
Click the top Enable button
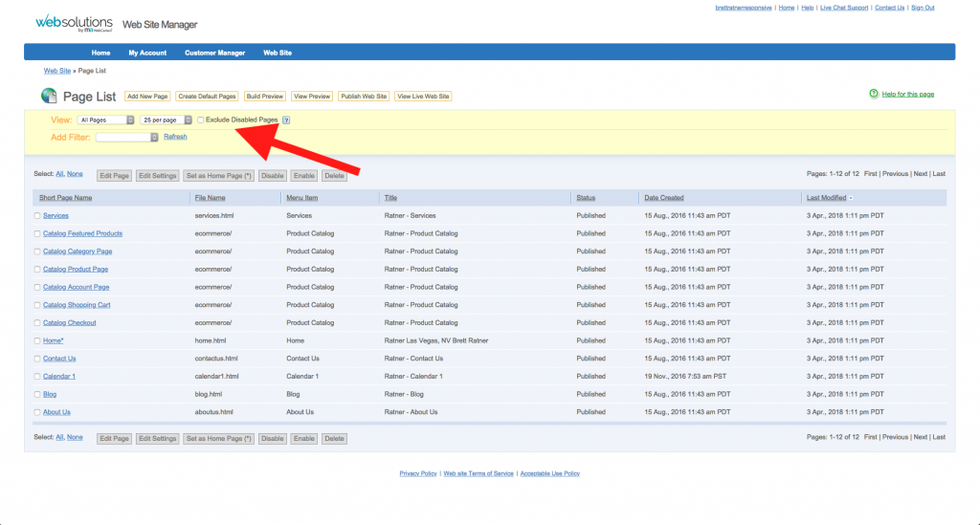pos(304,176)
